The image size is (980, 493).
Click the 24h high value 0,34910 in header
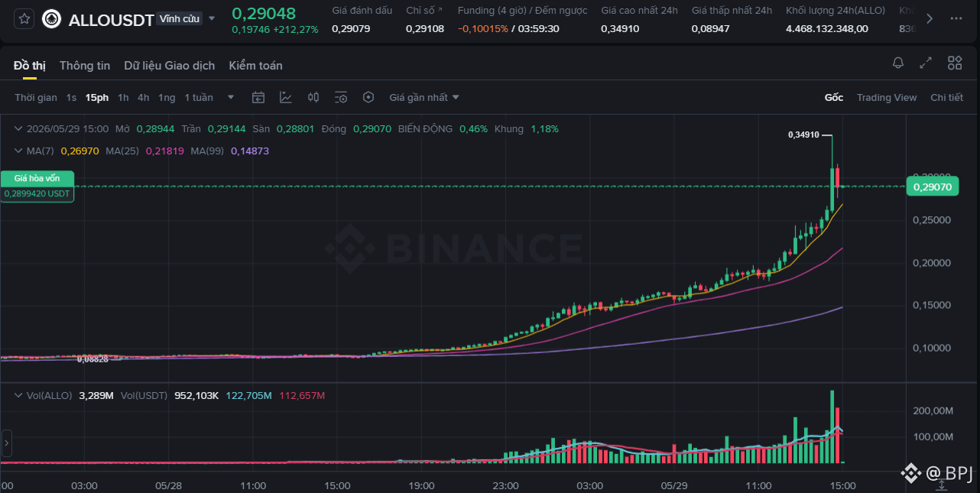[x=620, y=29]
